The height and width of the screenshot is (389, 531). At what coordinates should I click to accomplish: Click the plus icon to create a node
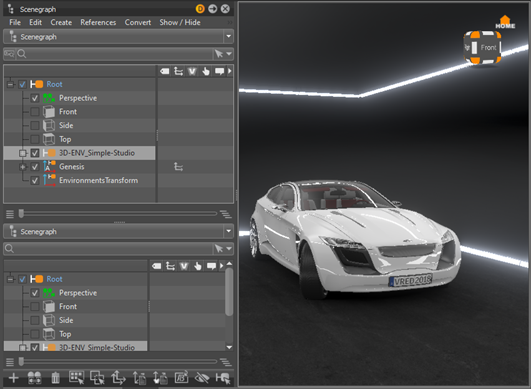coord(14,378)
